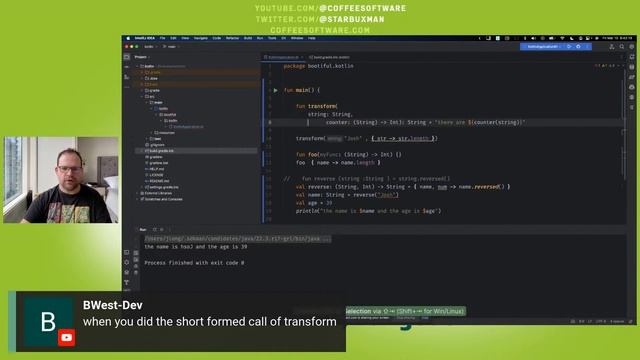Expand External Libraries node
This screenshot has width=640, height=360.
point(138,193)
